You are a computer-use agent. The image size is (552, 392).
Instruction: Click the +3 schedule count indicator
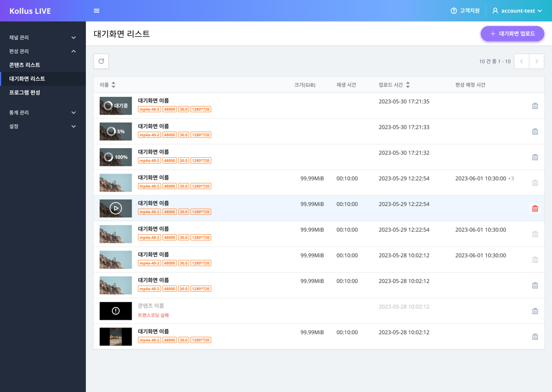[511, 179]
